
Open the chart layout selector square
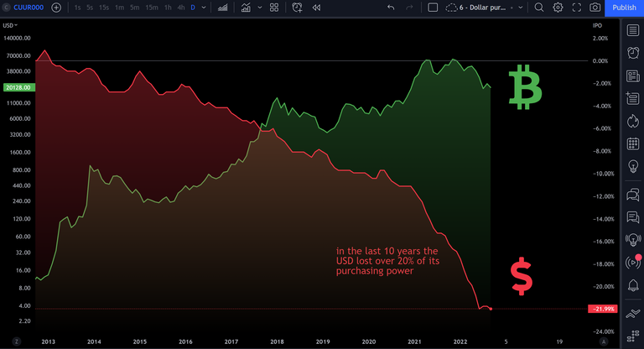433,8
